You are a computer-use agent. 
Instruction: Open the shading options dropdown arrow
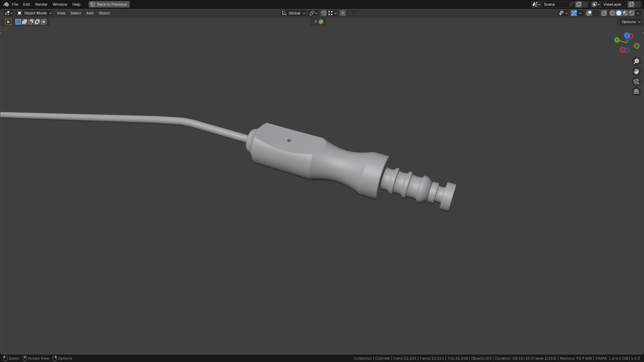(638, 13)
